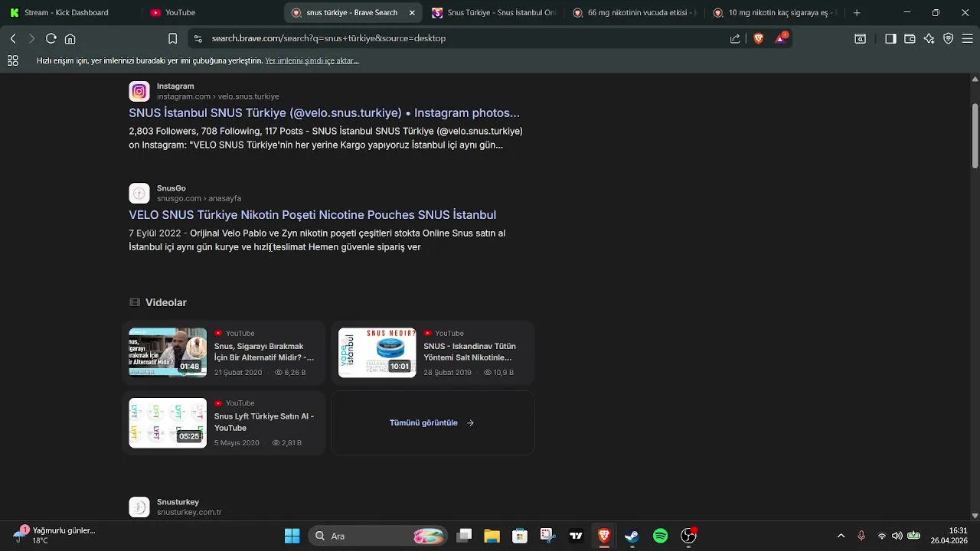Open 'Snus, Sigarayı Bırakmak İçin Bir Alternatif' title
Viewport: 980px width, 551px height.
click(264, 352)
